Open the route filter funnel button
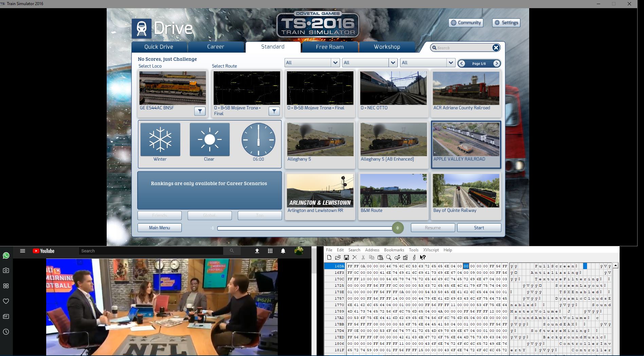The width and height of the screenshot is (644, 356). 274,111
